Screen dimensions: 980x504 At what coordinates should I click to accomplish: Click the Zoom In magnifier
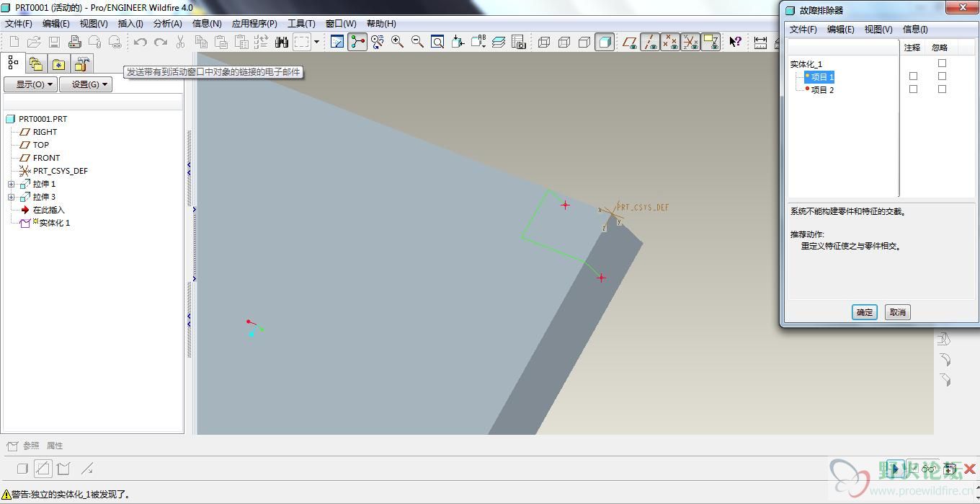[397, 42]
